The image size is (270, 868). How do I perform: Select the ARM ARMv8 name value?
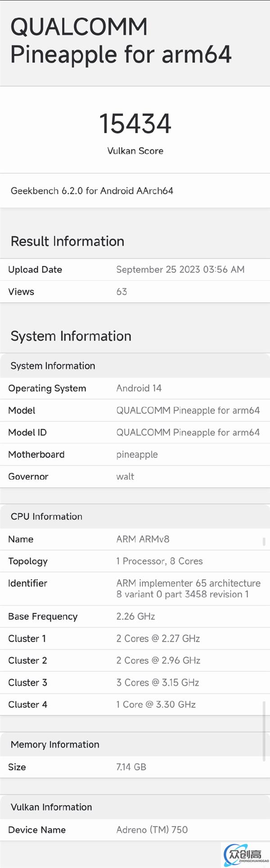(x=143, y=539)
